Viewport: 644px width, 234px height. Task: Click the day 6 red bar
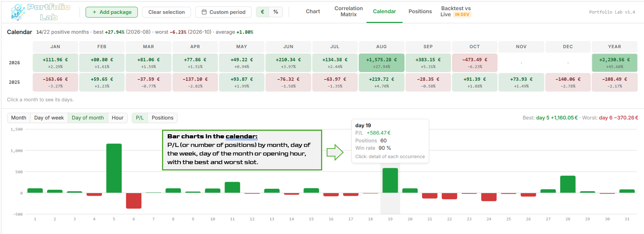pos(134,201)
